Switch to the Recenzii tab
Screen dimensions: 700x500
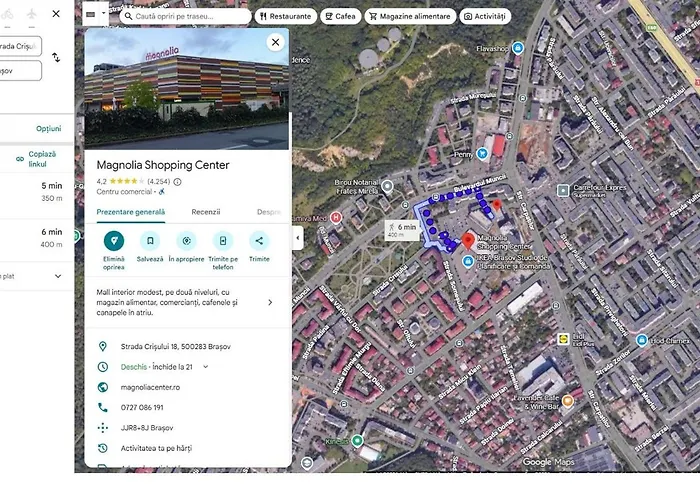(206, 212)
